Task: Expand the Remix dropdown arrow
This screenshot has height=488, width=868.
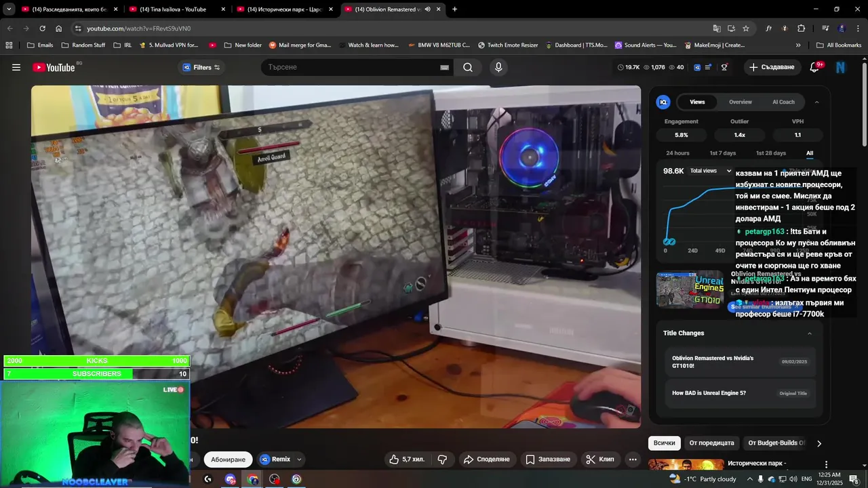Action: [x=299, y=460]
